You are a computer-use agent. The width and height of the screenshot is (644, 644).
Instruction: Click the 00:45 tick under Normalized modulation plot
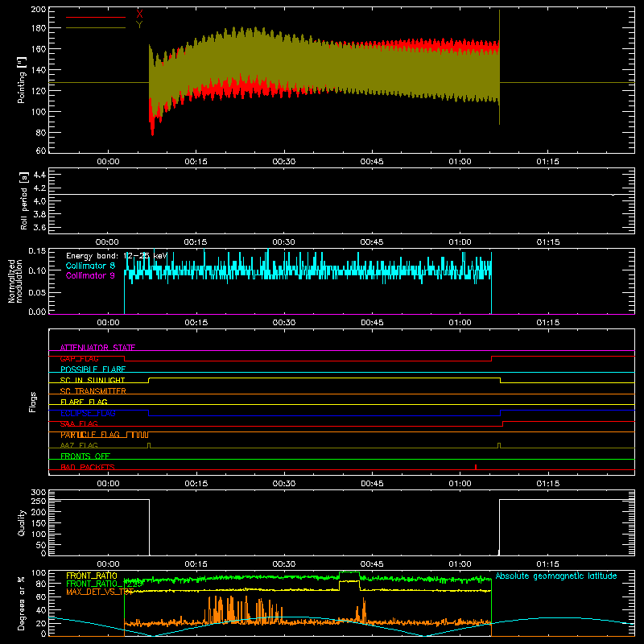(372, 323)
